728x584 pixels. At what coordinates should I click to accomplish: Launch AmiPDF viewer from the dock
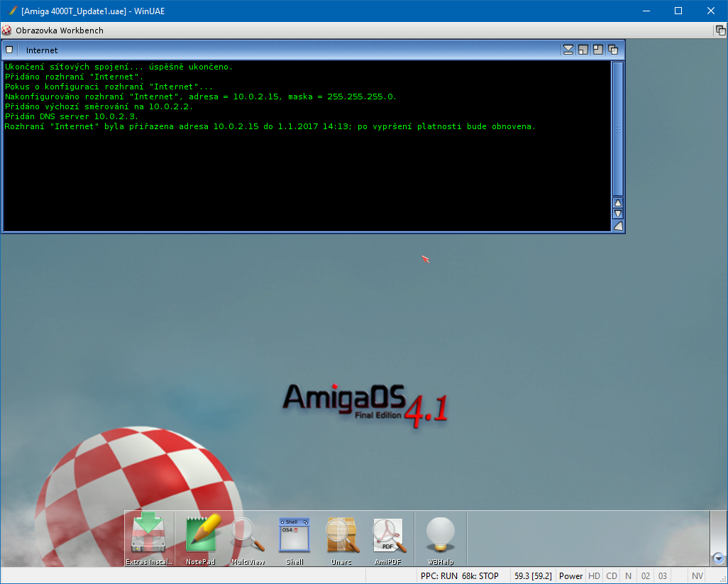tap(388, 534)
